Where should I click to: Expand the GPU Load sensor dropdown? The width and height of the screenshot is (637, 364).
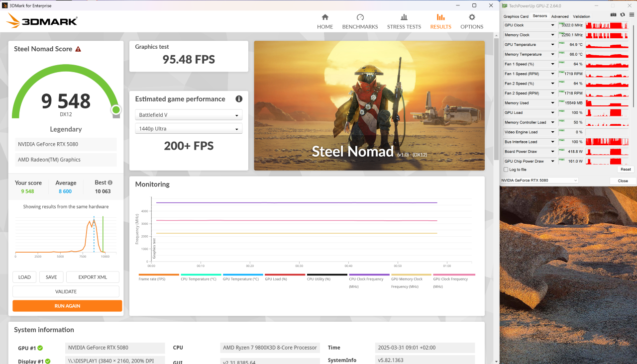[552, 113]
